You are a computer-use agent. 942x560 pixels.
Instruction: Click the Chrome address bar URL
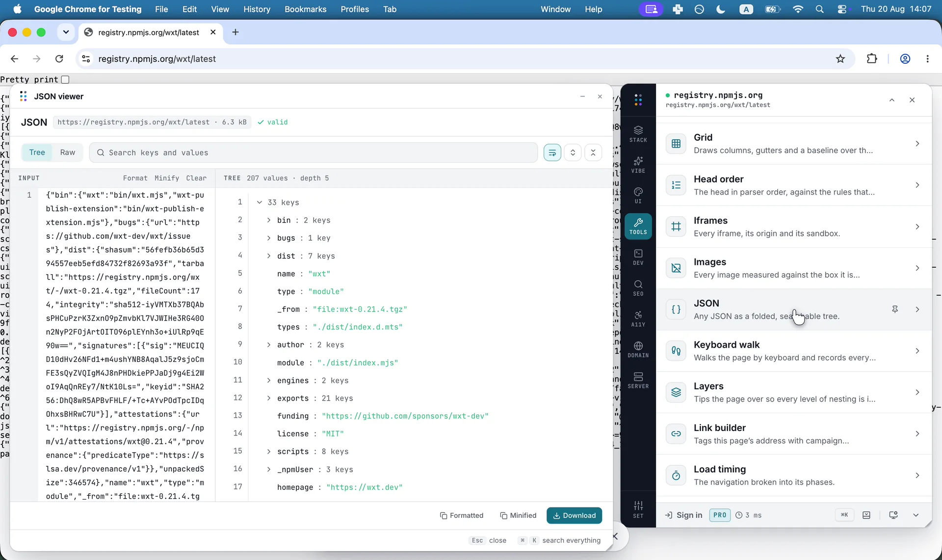(157, 59)
